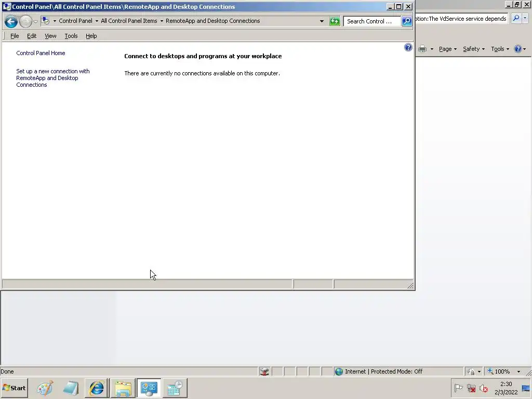Open the File menu

pos(15,36)
